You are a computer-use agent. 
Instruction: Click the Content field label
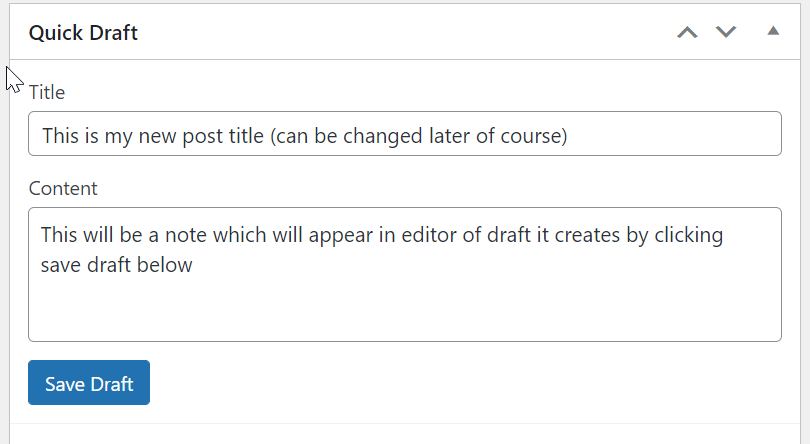tap(63, 189)
